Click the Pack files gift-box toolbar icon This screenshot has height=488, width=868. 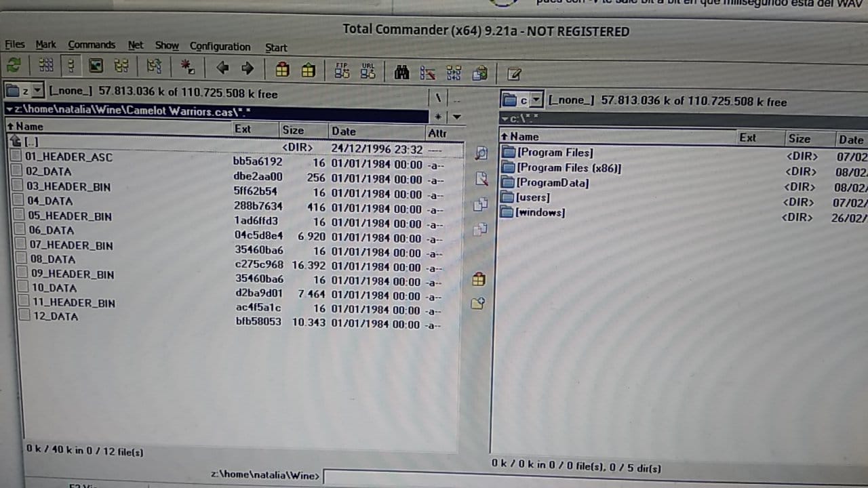coord(282,69)
